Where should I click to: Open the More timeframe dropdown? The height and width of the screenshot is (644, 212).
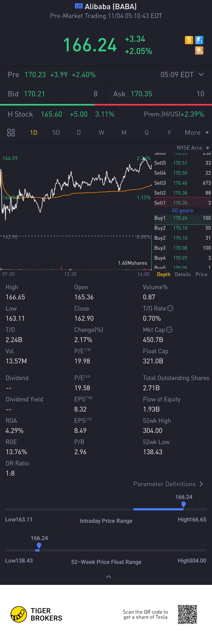(197, 133)
